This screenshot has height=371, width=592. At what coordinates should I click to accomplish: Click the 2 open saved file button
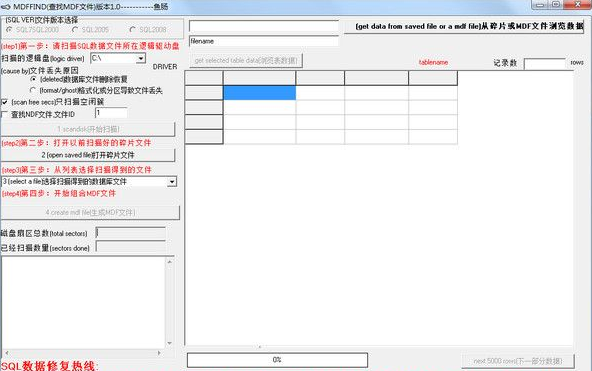(x=88, y=155)
